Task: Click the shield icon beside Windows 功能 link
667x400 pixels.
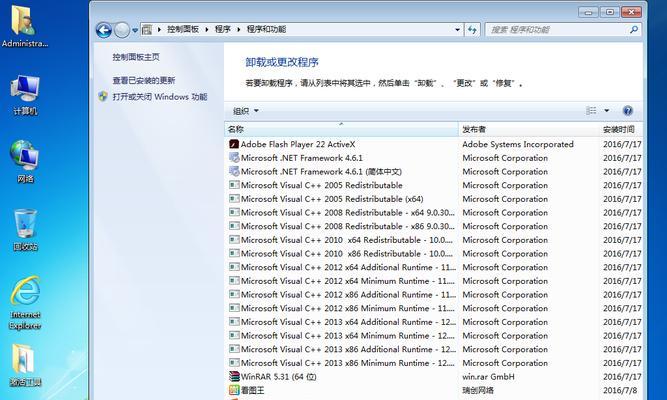Action: (x=103, y=96)
